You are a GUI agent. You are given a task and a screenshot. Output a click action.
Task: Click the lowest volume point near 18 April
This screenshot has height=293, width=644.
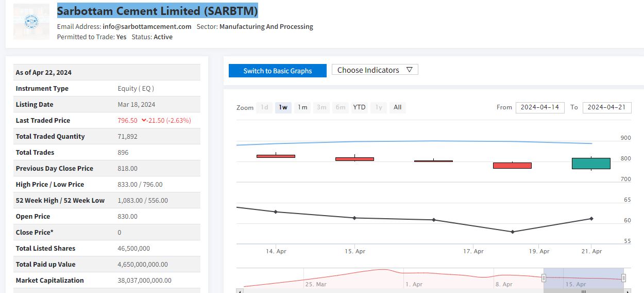click(512, 232)
